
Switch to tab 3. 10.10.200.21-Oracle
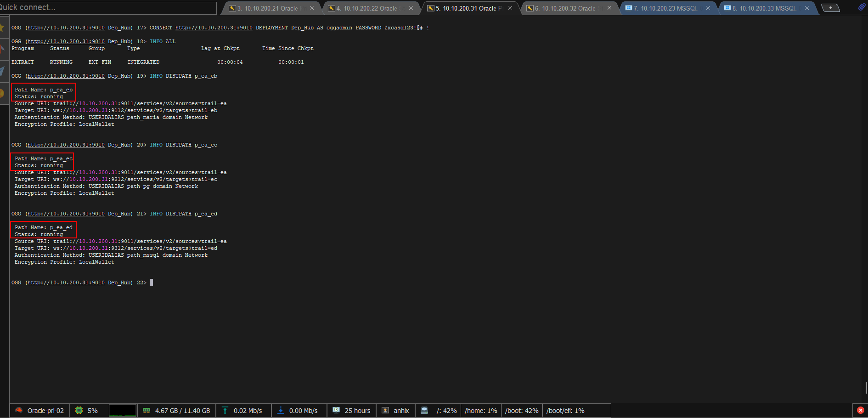pyautogui.click(x=271, y=8)
